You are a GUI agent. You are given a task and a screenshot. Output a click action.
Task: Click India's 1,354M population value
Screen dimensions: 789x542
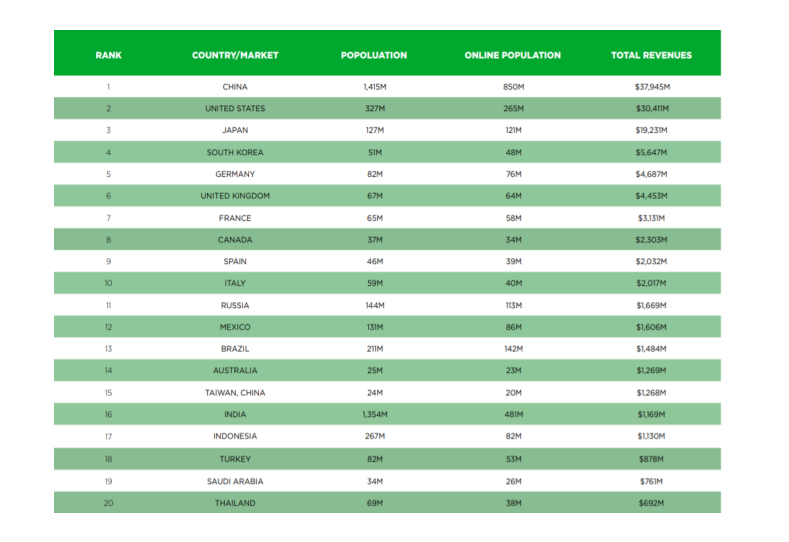(x=375, y=415)
